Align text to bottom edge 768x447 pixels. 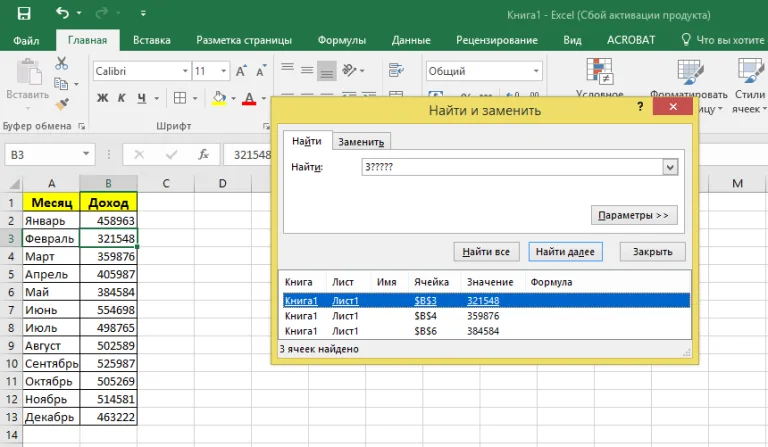(x=327, y=71)
